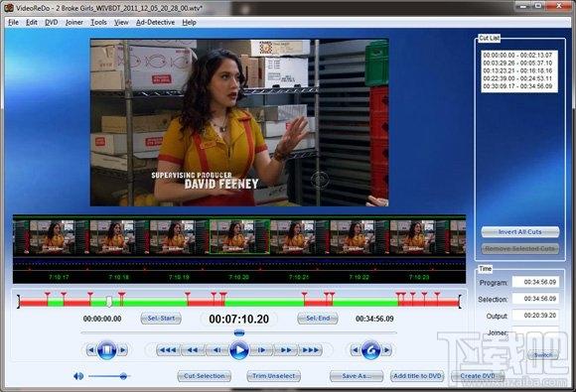Click Trim Unselect
The width and height of the screenshot is (576, 392).
(x=274, y=376)
